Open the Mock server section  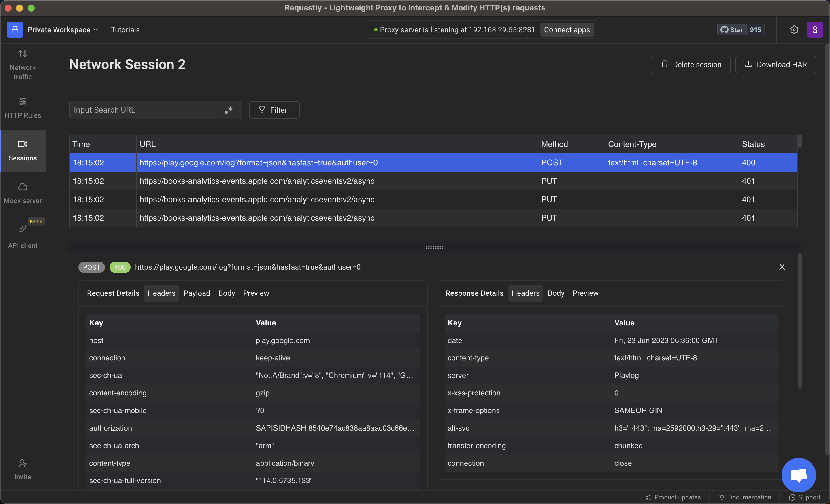click(x=22, y=193)
